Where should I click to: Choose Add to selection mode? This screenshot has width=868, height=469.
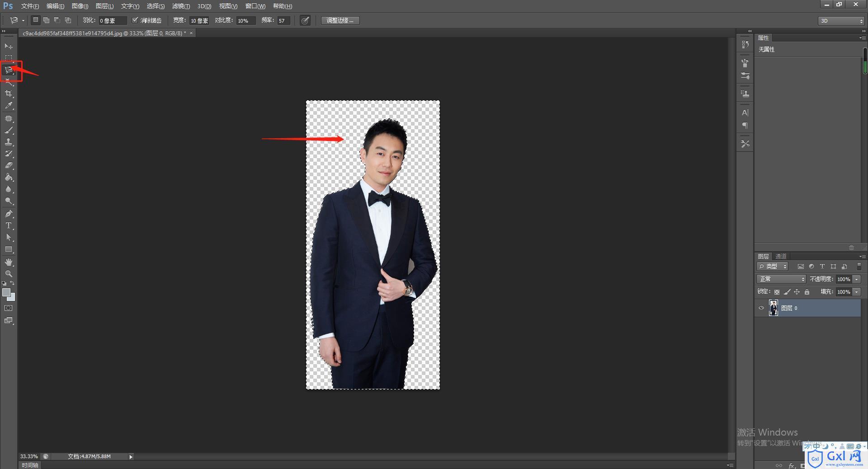point(46,20)
